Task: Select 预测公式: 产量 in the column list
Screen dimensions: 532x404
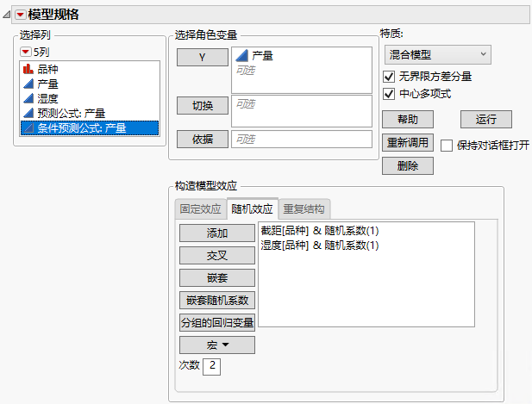Action: [90, 113]
